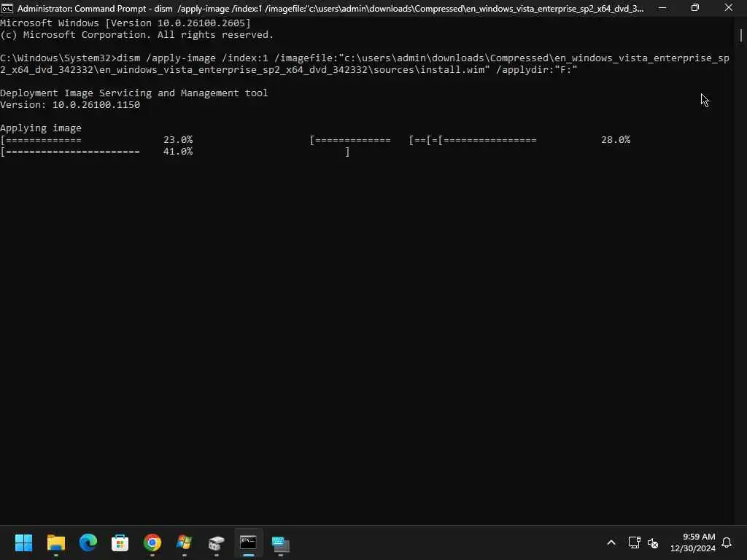Click the console vertical scrollbar thumb
The height and width of the screenshot is (560, 747).
click(x=741, y=36)
